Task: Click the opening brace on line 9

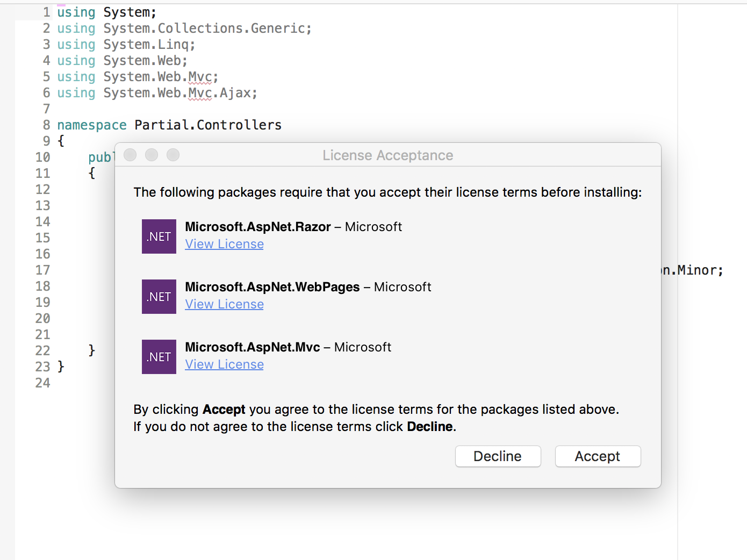Action: (61, 141)
